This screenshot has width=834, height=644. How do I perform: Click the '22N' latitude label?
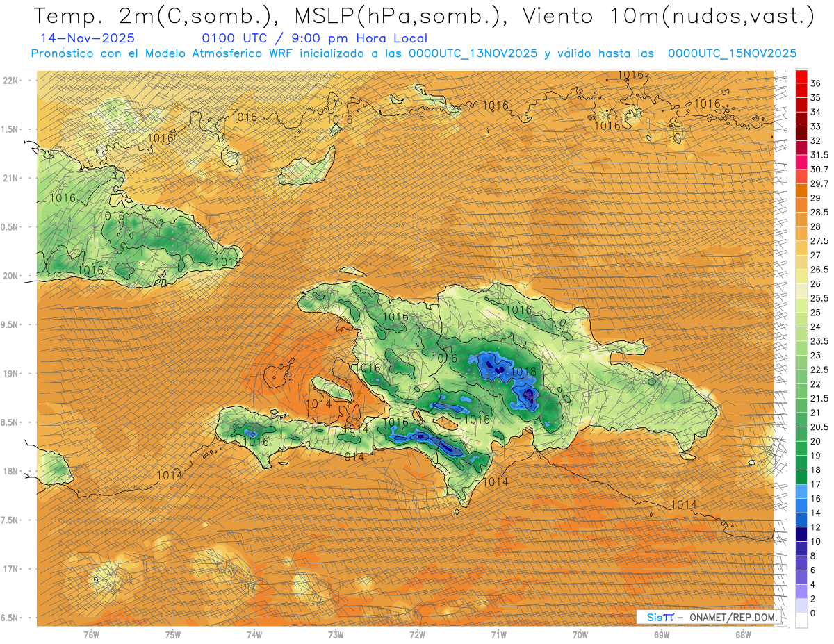tap(12, 81)
